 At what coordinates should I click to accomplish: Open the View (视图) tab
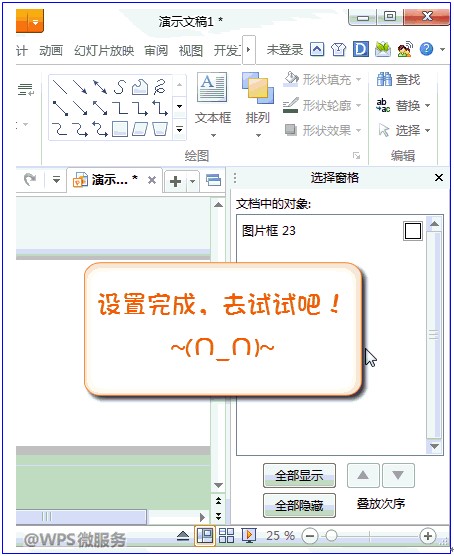[x=191, y=50]
